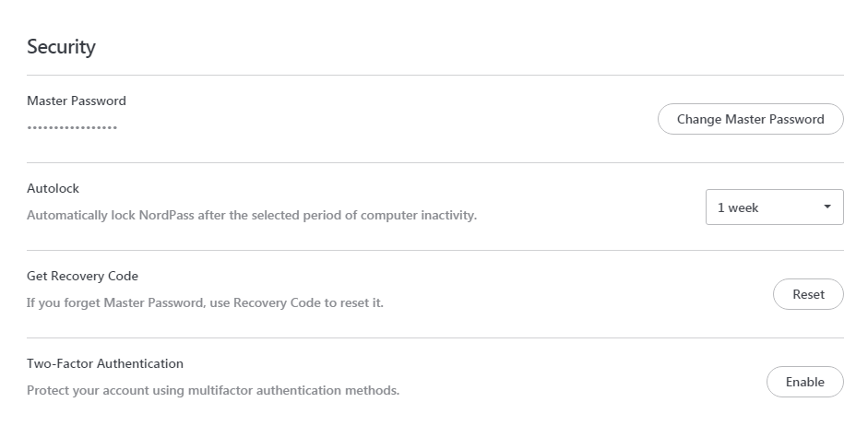Click the Autolock inactivity description text
Image resolution: width=868 pixels, height=438 pixels.
coord(252,216)
